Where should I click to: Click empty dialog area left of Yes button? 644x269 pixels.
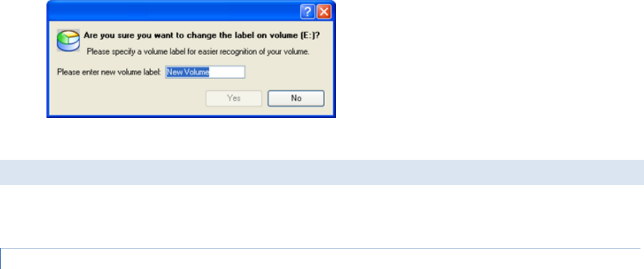pyautogui.click(x=127, y=99)
